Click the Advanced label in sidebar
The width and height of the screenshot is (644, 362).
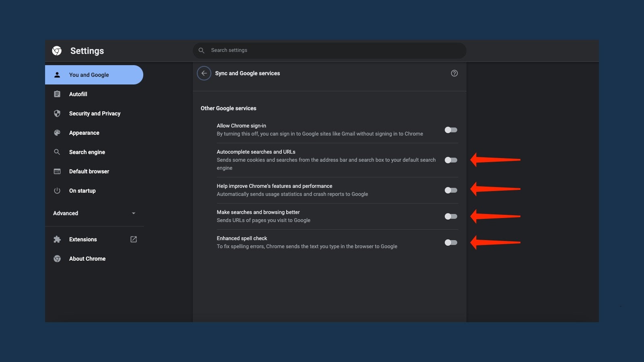[x=66, y=213]
